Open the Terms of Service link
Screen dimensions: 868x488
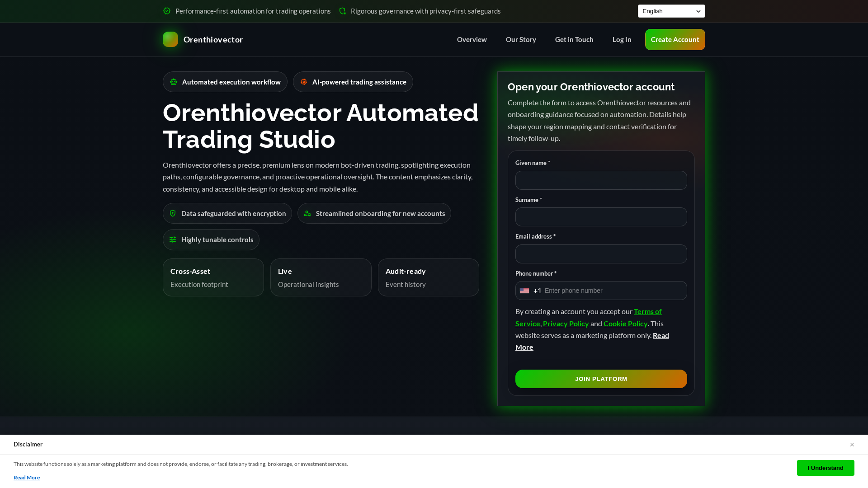647,311
